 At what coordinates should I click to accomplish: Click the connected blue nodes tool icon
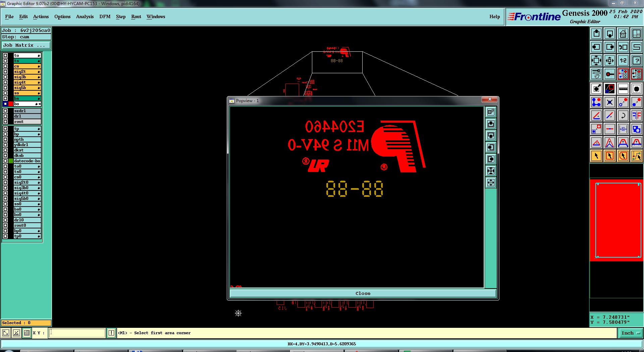click(x=596, y=102)
